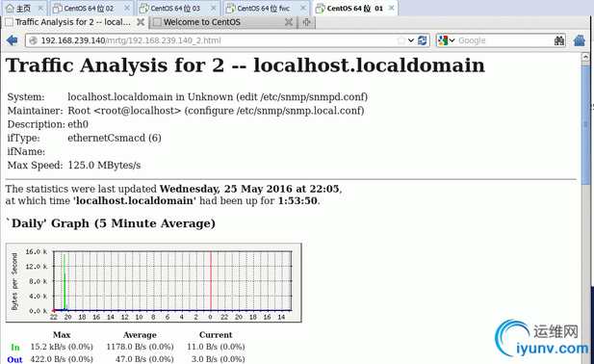Click the vertical scrollbar thumb
This screenshot has height=364, width=594.
[x=585, y=125]
